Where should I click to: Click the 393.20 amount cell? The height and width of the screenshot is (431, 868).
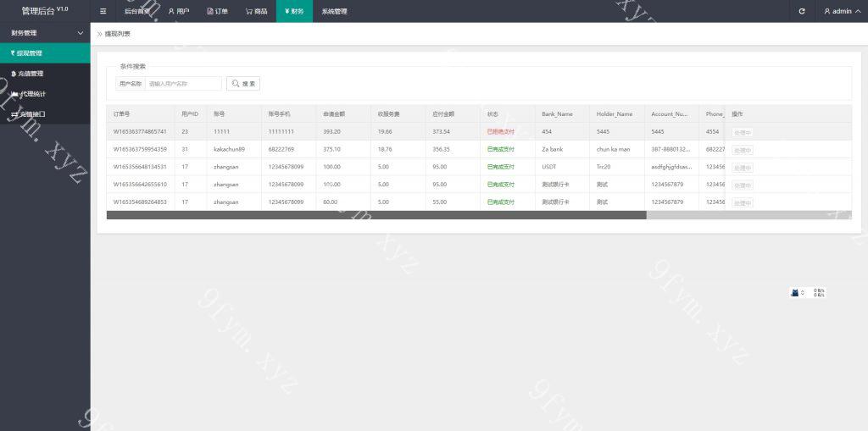click(331, 132)
